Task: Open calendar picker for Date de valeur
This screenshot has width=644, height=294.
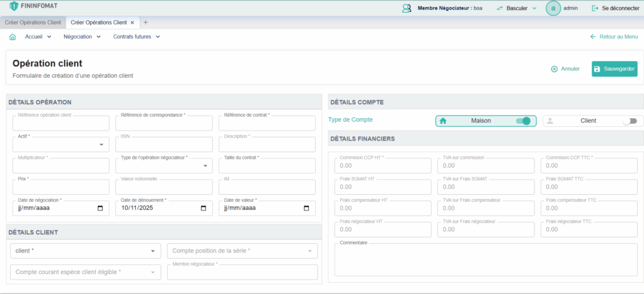Action: tap(306, 208)
